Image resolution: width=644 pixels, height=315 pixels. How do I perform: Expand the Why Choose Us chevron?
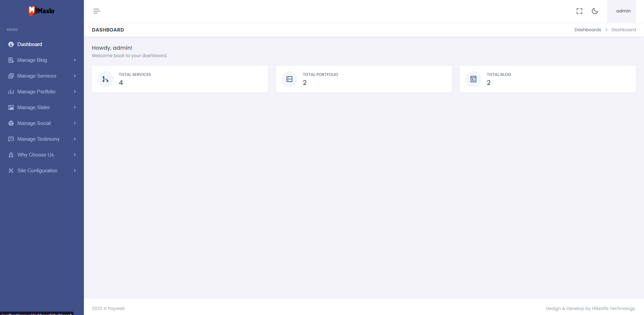click(75, 155)
